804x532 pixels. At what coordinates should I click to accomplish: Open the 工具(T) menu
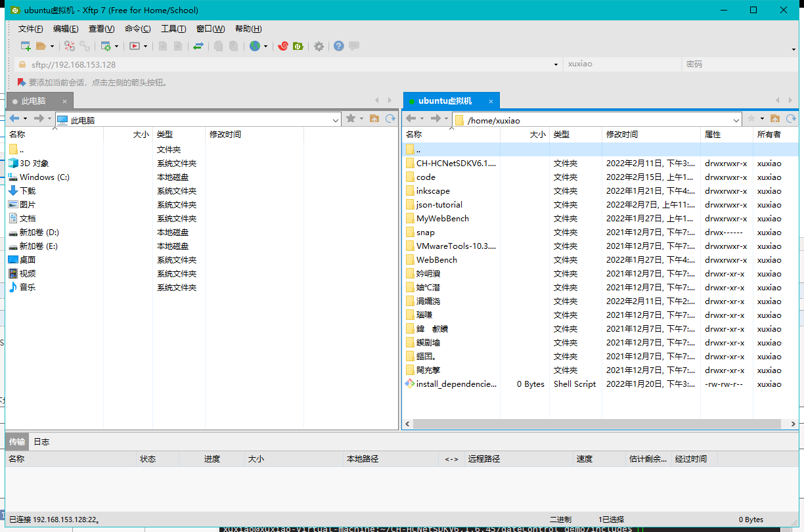[173, 29]
